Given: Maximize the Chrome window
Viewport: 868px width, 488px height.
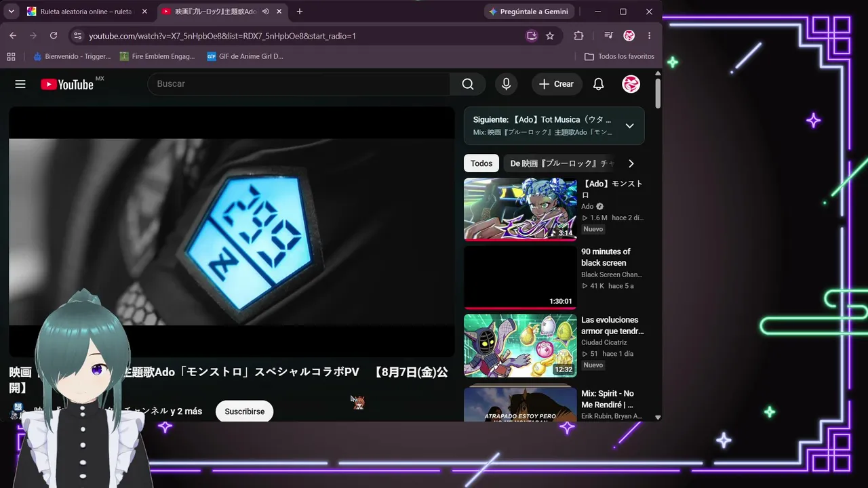Looking at the screenshot, I should 623,12.
